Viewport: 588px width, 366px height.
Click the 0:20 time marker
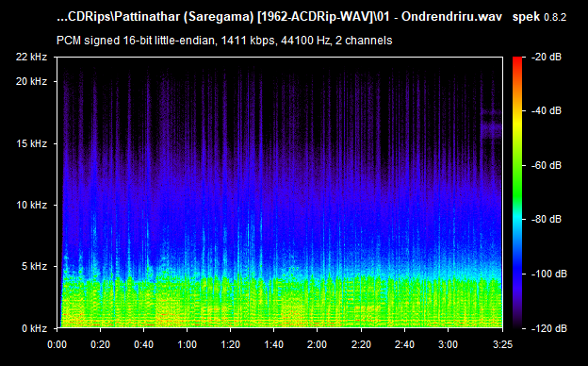(x=100, y=344)
